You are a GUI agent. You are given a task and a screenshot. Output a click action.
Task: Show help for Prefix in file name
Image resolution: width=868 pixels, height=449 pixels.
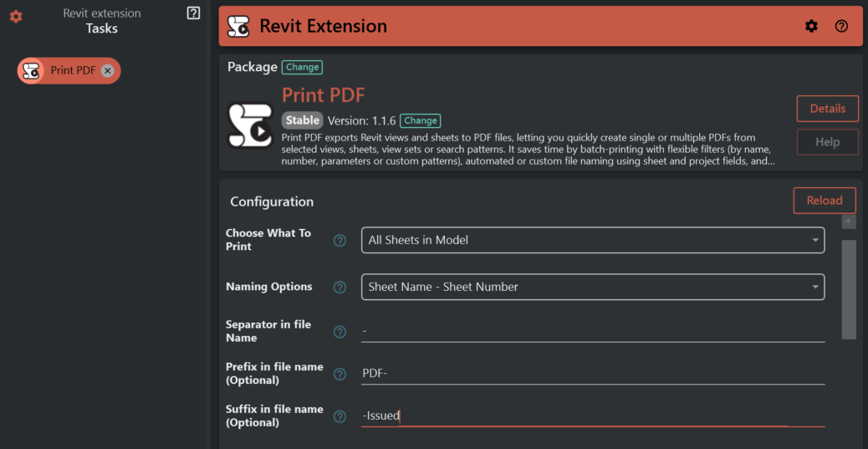pyautogui.click(x=340, y=374)
